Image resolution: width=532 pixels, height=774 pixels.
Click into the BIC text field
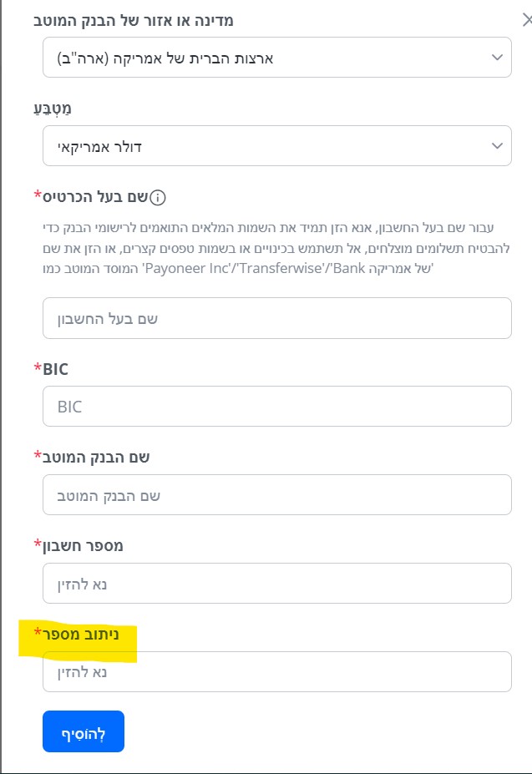(276, 407)
